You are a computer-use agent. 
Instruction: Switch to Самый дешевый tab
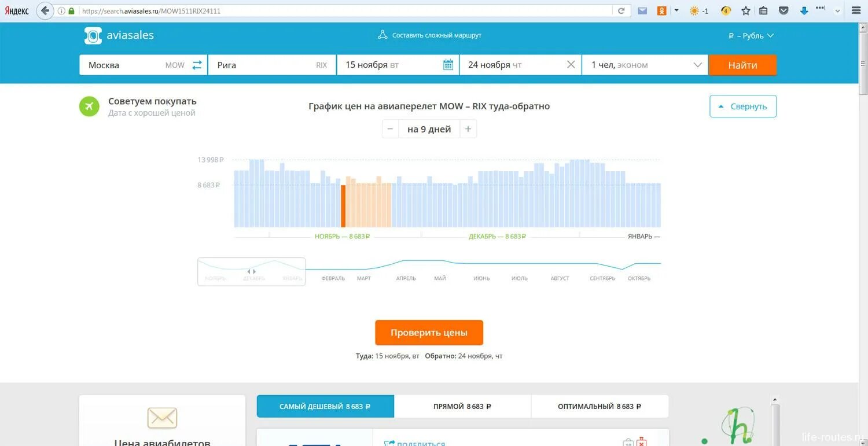pyautogui.click(x=325, y=406)
